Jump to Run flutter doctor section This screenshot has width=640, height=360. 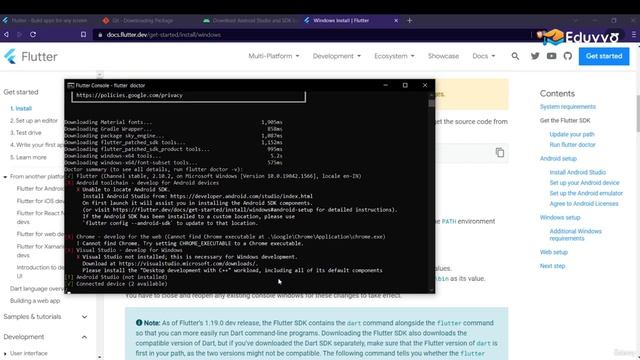click(x=572, y=145)
